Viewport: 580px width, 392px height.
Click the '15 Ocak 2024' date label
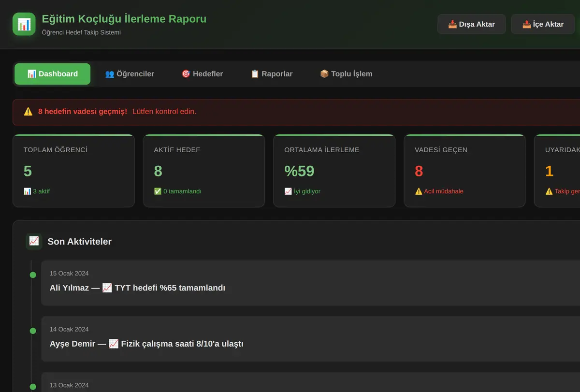click(69, 274)
